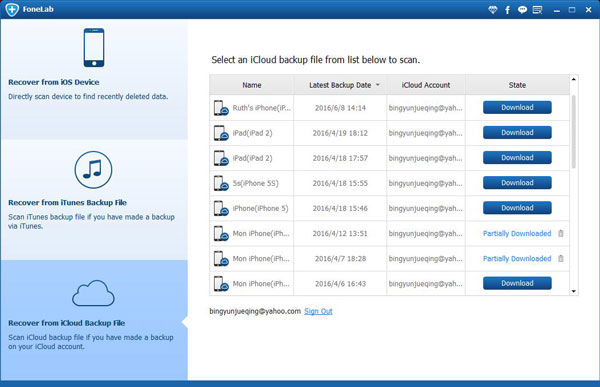Click device icon for 2016/4/7 Mon iPhone backup
The width and height of the screenshot is (600, 387).
(221, 259)
